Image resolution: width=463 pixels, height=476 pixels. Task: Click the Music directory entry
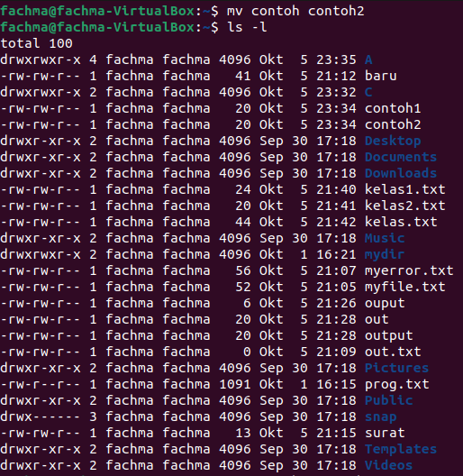click(385, 238)
